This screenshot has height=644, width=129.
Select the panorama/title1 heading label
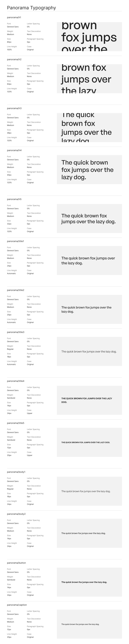[15, 241]
